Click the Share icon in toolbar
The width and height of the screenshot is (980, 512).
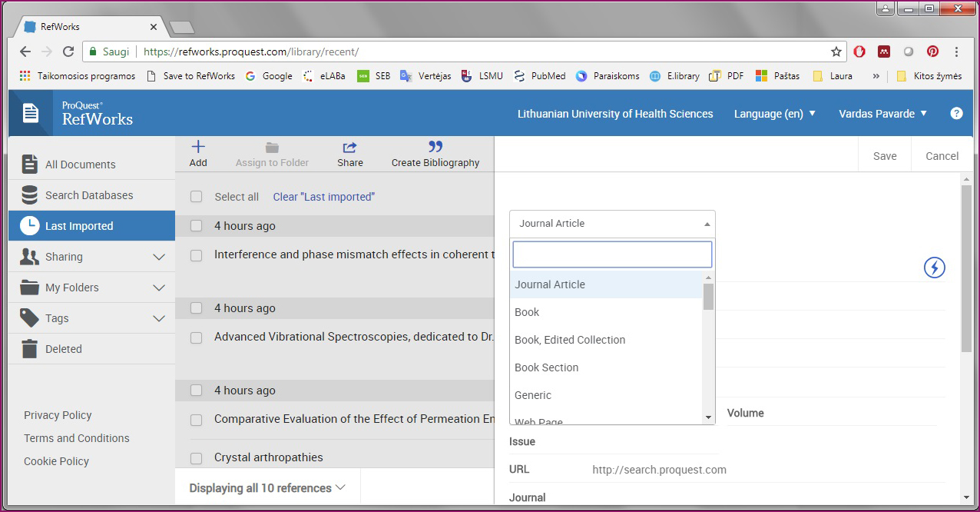click(x=349, y=147)
